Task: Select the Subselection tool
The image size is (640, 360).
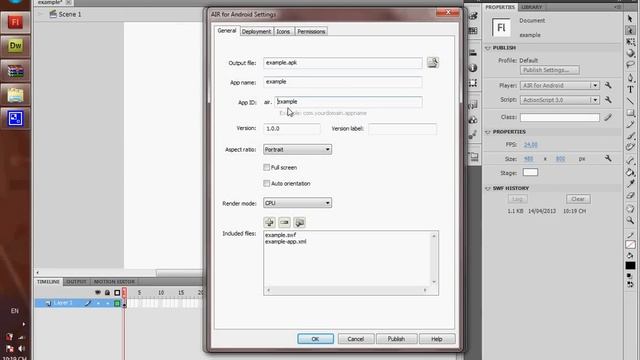Action: (630, 31)
